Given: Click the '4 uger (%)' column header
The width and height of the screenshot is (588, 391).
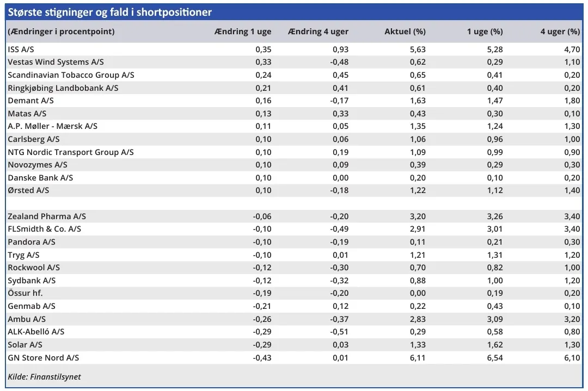Looking at the screenshot, I should [560, 32].
